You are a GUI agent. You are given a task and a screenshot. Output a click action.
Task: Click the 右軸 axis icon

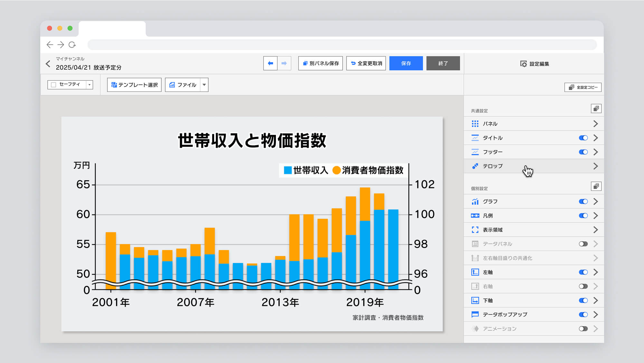(x=475, y=286)
